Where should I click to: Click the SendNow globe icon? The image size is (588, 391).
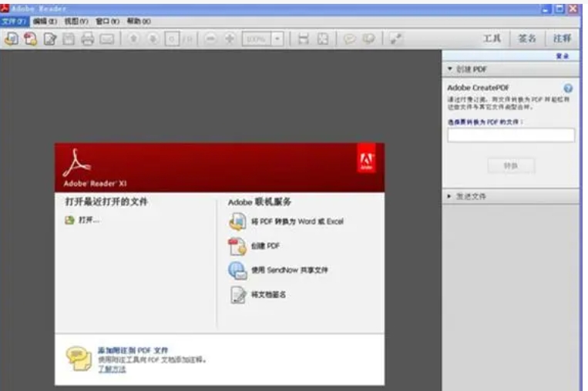coord(237,270)
